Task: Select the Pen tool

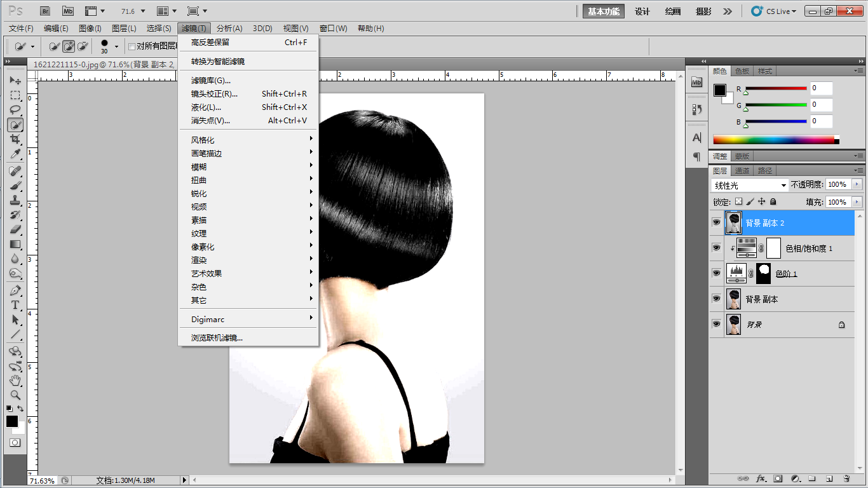Action: pyautogui.click(x=15, y=290)
